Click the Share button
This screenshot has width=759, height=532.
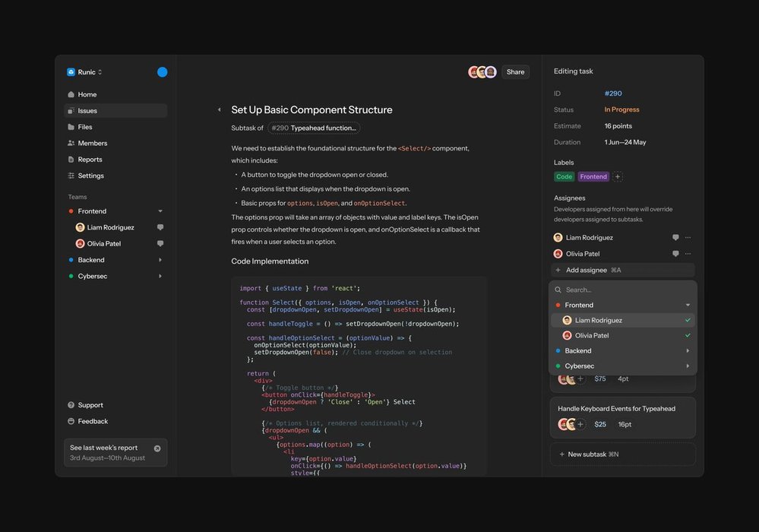515,72
